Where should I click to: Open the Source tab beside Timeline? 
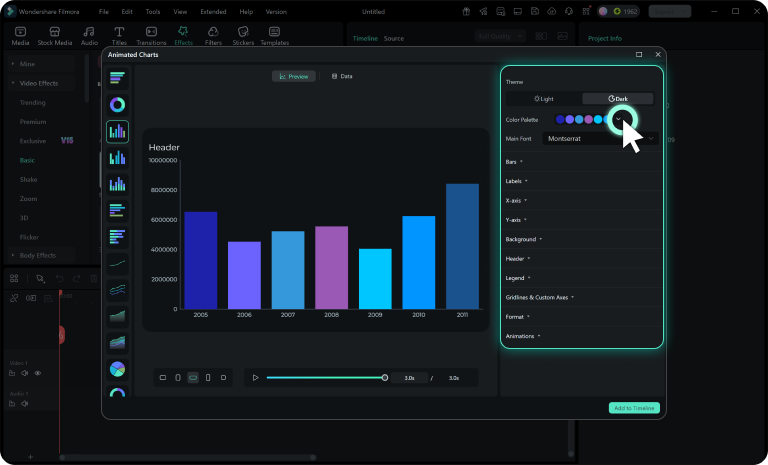click(394, 38)
